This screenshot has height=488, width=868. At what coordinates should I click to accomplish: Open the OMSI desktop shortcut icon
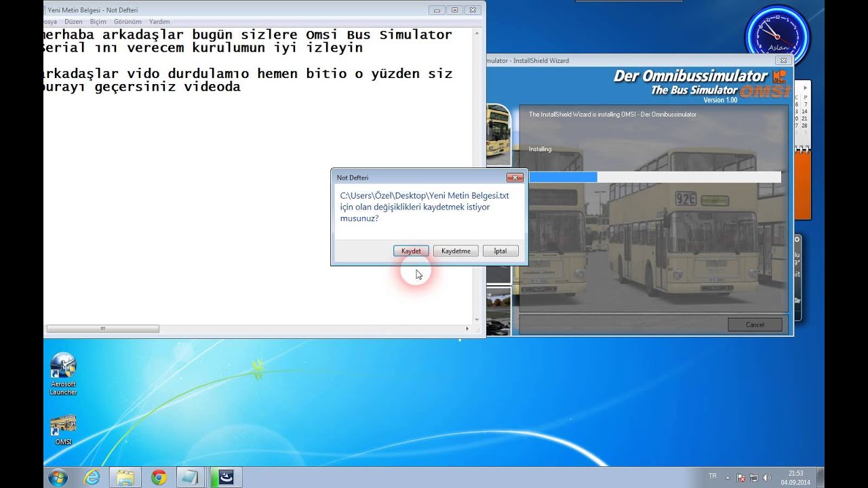[x=63, y=430]
